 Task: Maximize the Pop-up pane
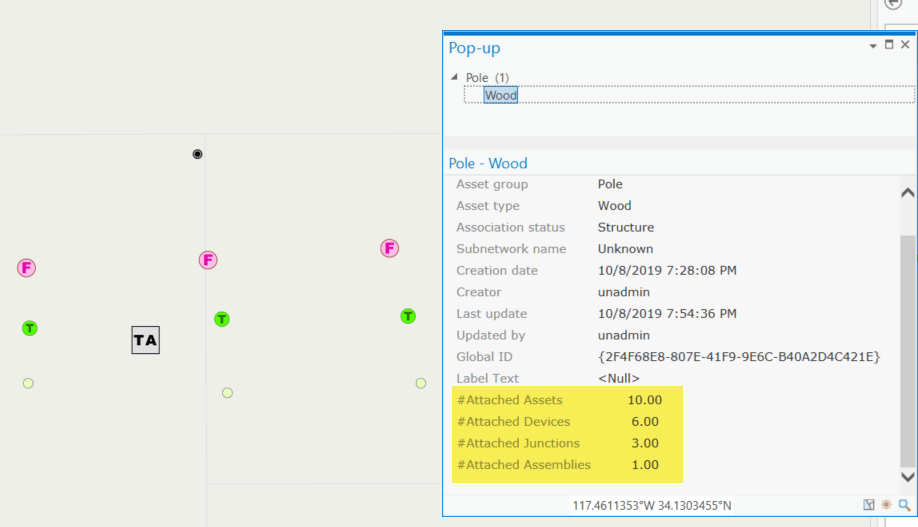pyautogui.click(x=889, y=45)
